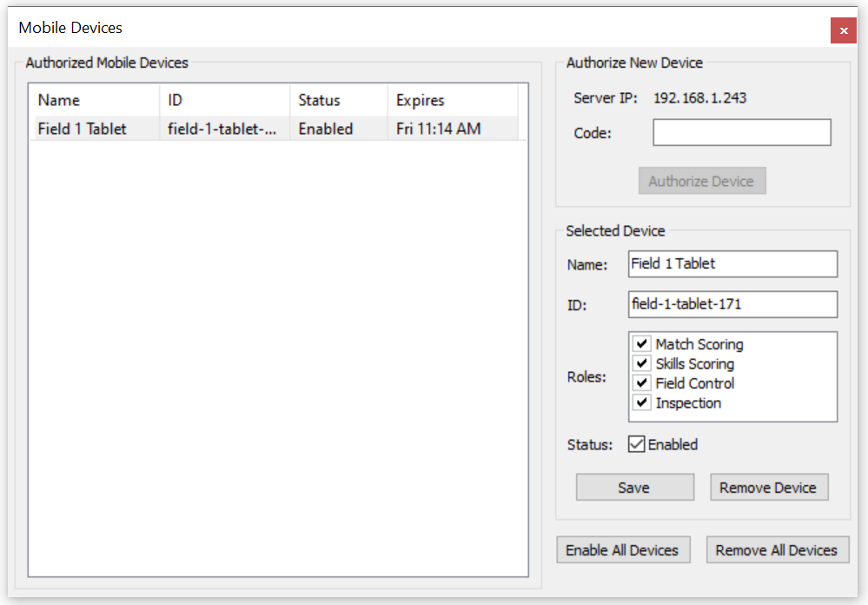The width and height of the screenshot is (868, 605).
Task: Toggle the Field Control role checkbox
Action: point(642,383)
